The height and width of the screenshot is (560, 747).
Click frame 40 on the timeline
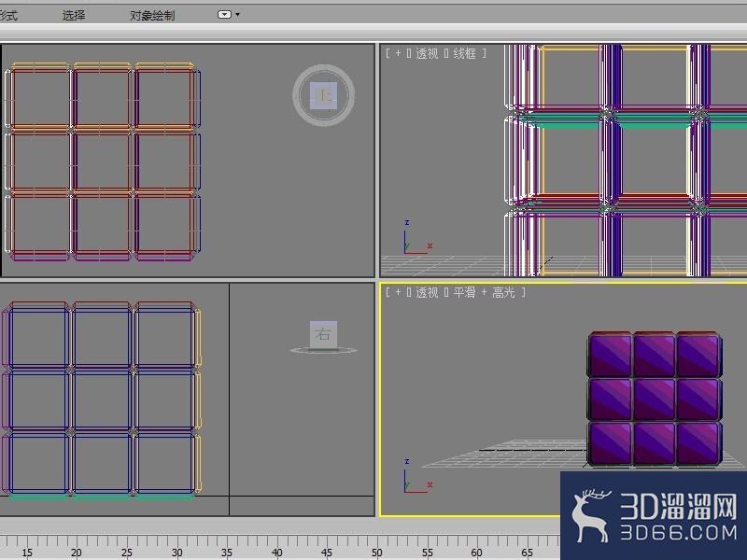[x=277, y=553]
